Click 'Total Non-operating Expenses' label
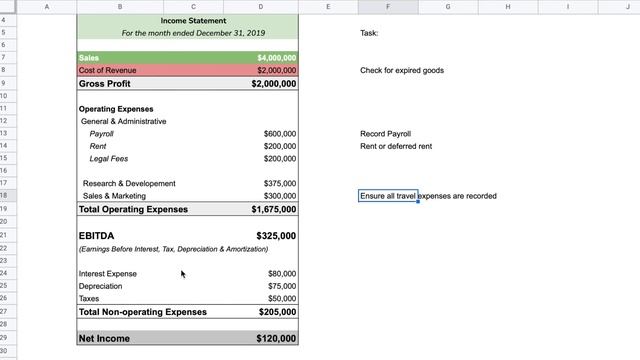The image size is (640, 360). pyautogui.click(x=142, y=312)
